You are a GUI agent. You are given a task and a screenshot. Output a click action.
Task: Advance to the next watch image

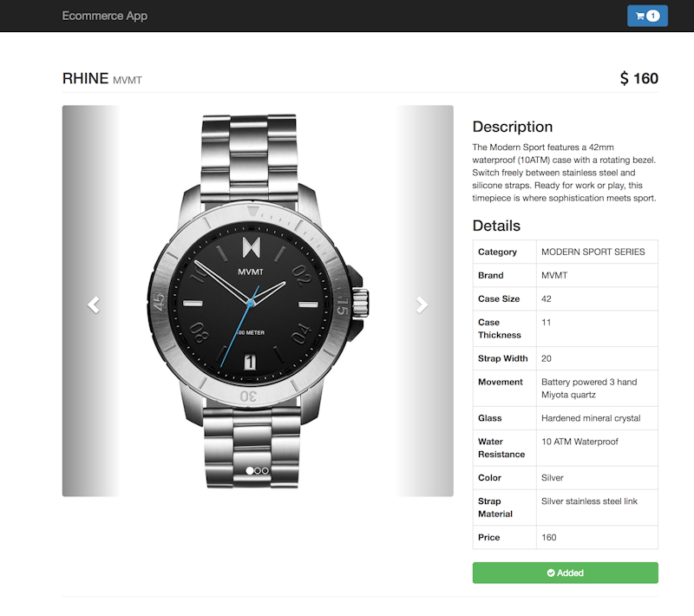(422, 305)
